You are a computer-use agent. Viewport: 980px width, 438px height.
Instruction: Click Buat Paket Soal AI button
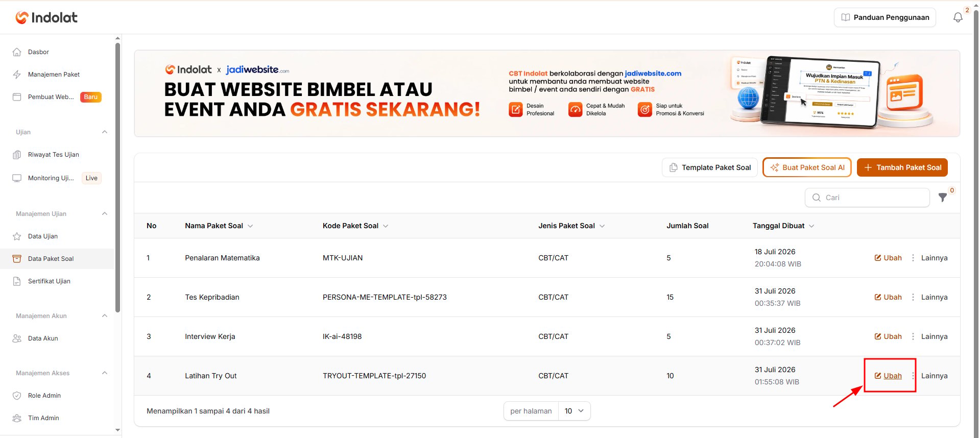[807, 167]
